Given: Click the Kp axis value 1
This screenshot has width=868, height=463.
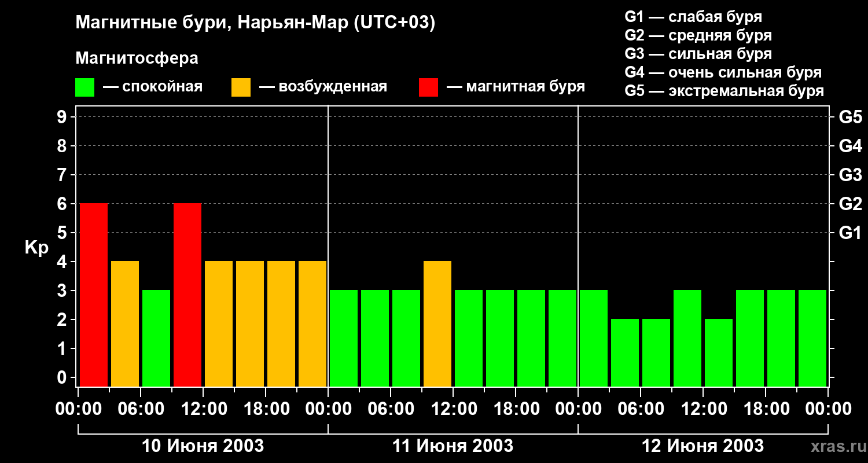Looking at the screenshot, I should 63,348.
